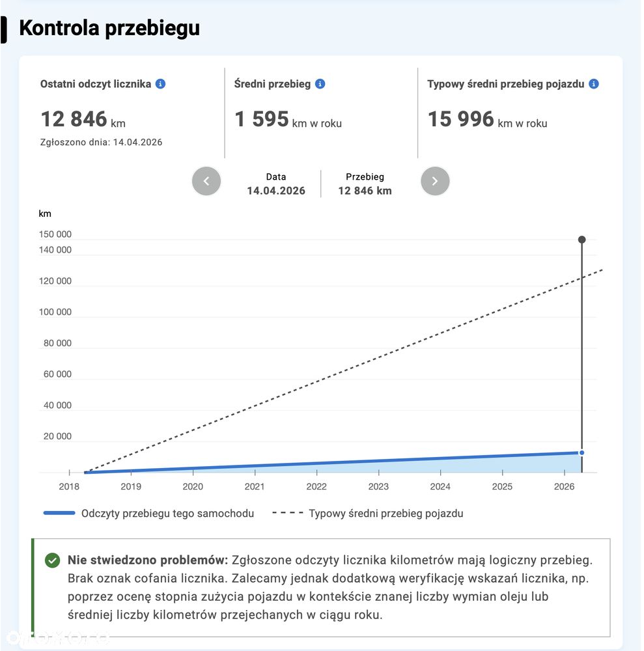Open info icon next to Średni przebieg
The width and height of the screenshot is (644, 651).
click(320, 84)
